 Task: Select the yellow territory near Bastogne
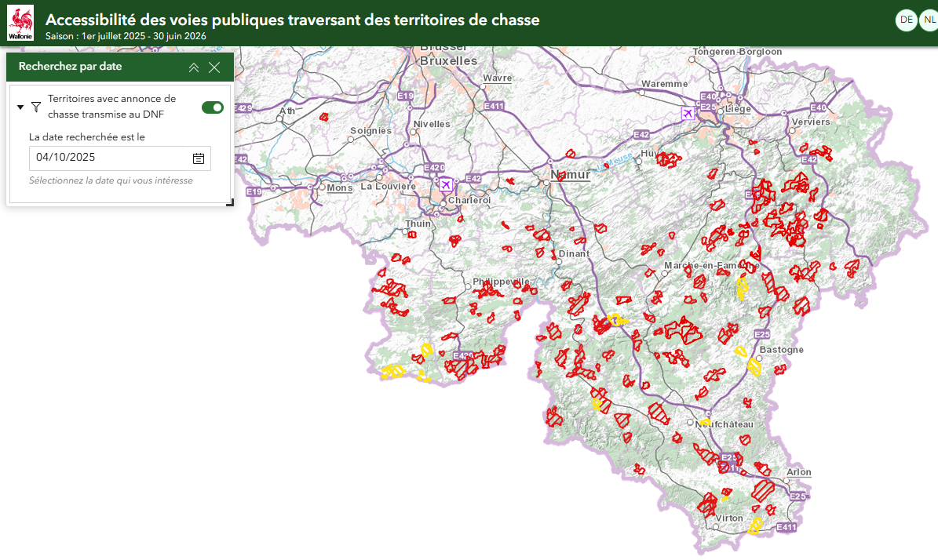(x=754, y=365)
